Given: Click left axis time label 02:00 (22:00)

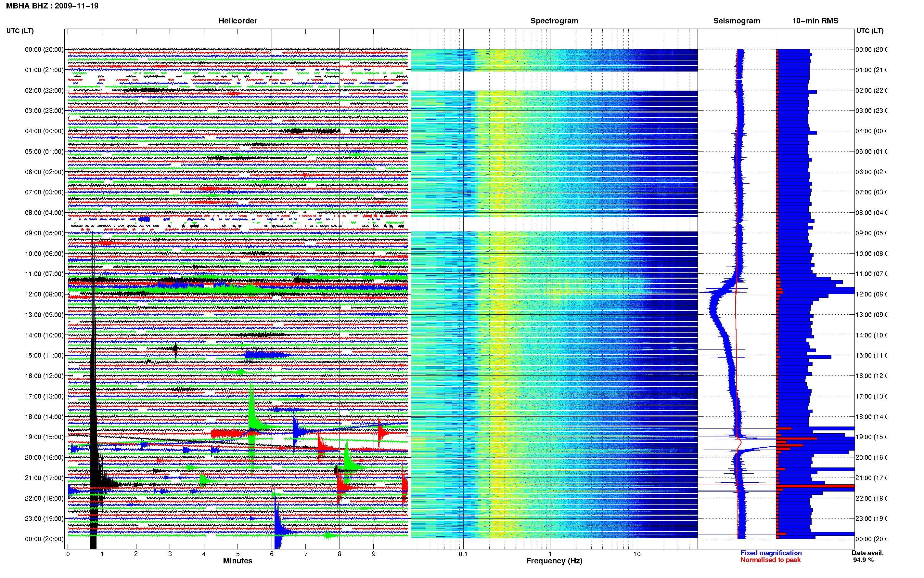Looking at the screenshot, I should (44, 90).
